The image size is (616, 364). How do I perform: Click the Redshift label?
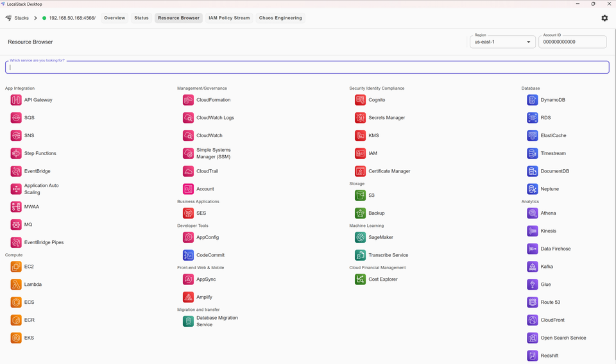[x=549, y=356]
